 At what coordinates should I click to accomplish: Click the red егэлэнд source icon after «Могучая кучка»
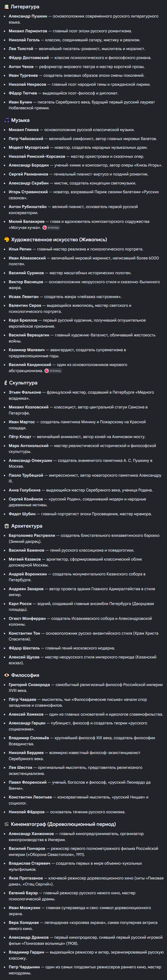45,228
